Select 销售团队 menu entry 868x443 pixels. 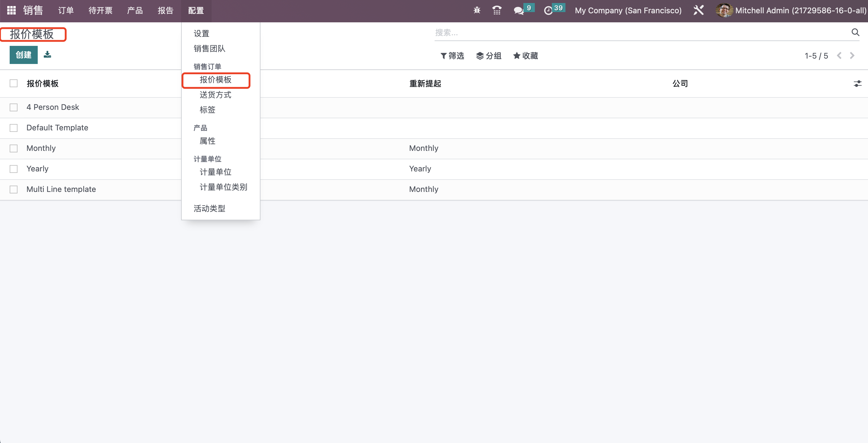209,49
